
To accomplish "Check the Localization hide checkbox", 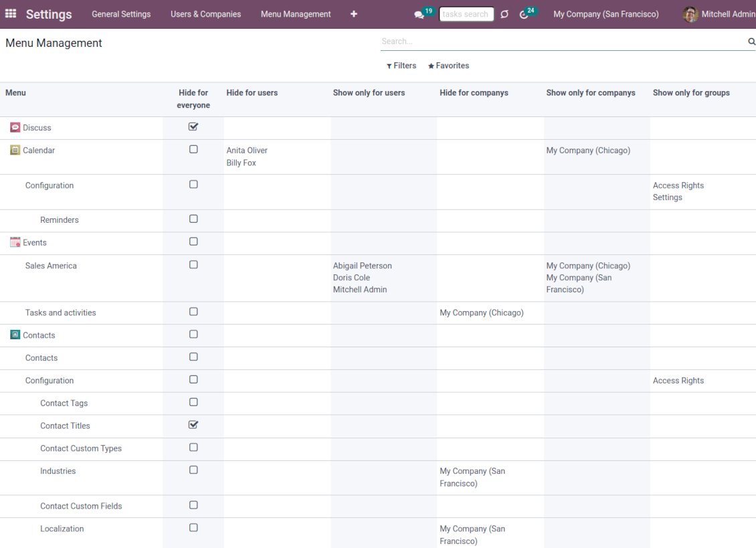I will coord(193,528).
